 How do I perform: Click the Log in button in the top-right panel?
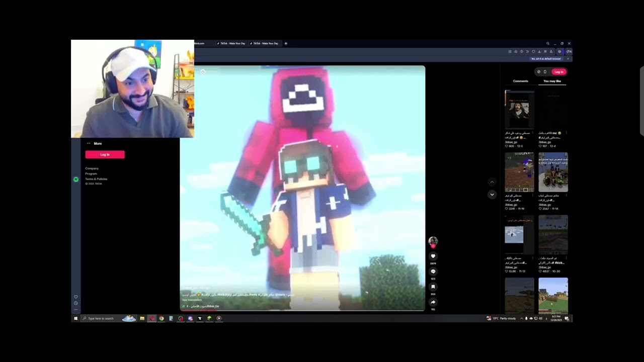[558, 72]
